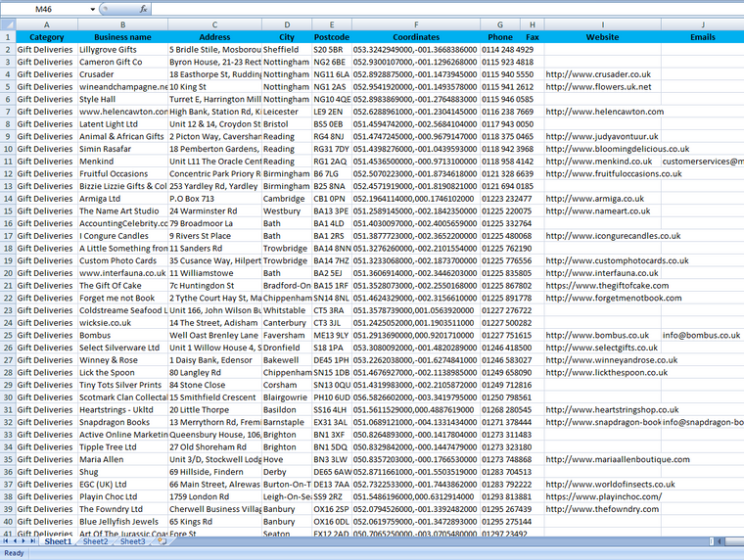Click the Leicester city cell
Image resolution: width=744 pixels, height=560 pixels.
click(x=287, y=112)
